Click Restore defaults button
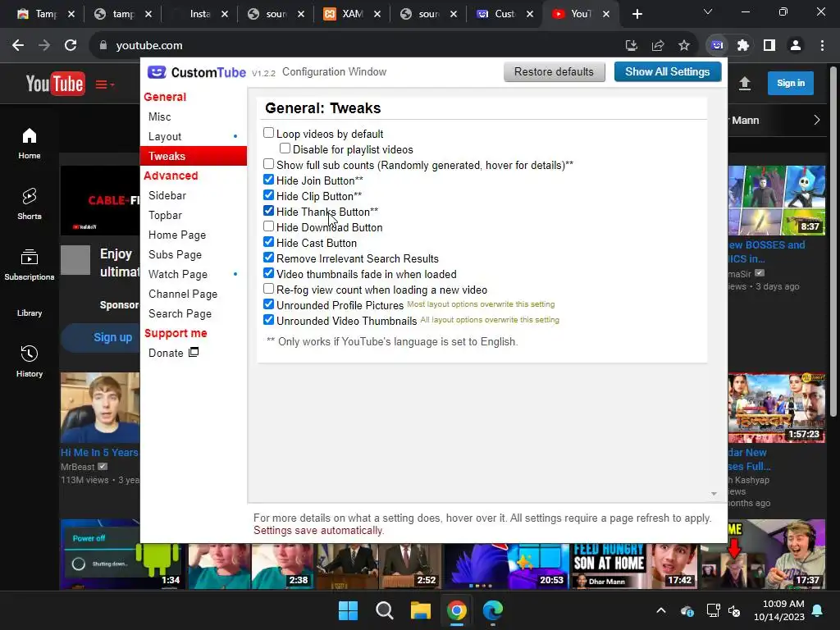The height and width of the screenshot is (630, 840). 554,72
